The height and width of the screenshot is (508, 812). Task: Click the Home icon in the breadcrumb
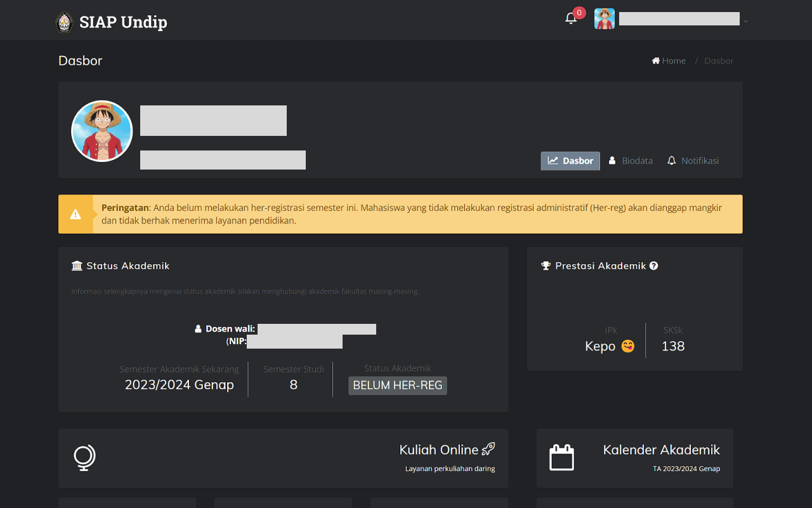[656, 60]
